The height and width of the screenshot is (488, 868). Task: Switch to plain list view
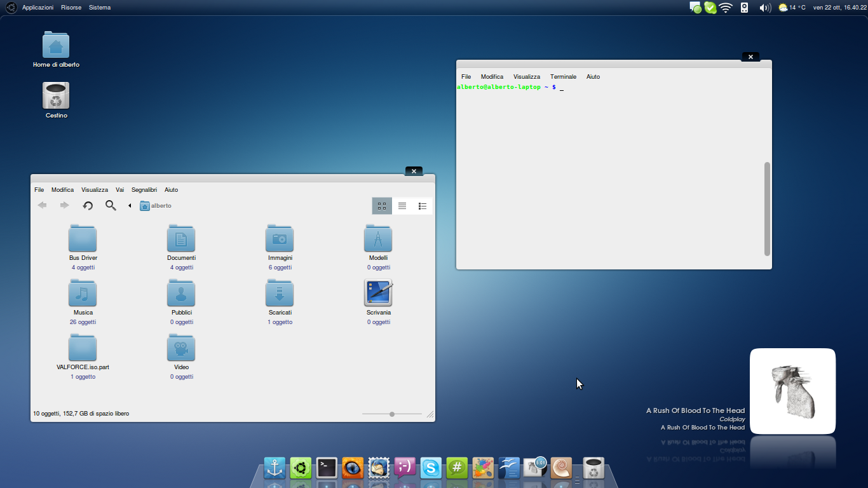click(x=402, y=206)
